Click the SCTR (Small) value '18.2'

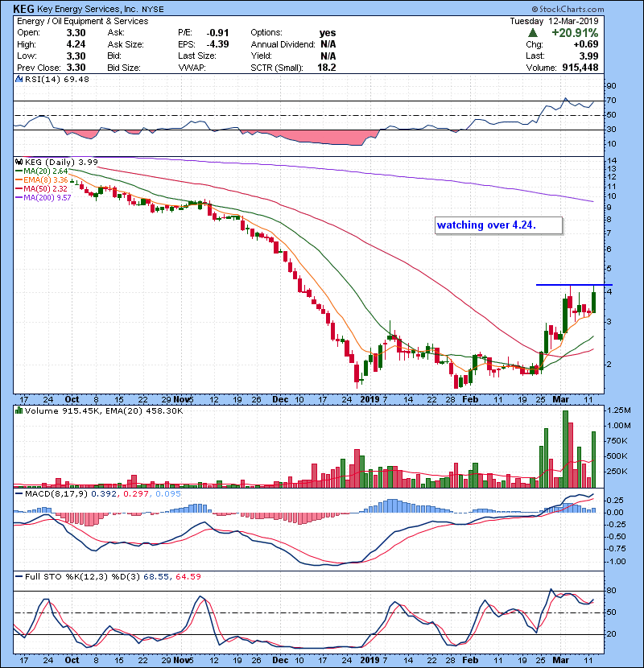click(327, 68)
